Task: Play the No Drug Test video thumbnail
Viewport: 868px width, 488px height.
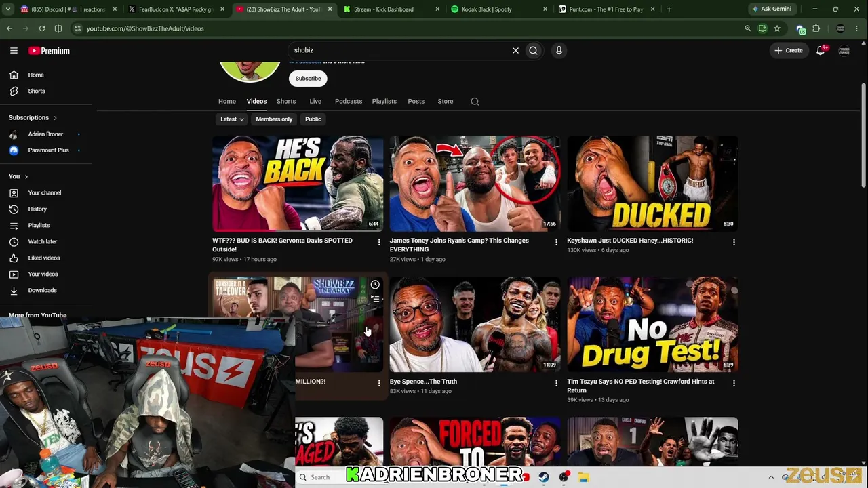Action: pos(652,325)
